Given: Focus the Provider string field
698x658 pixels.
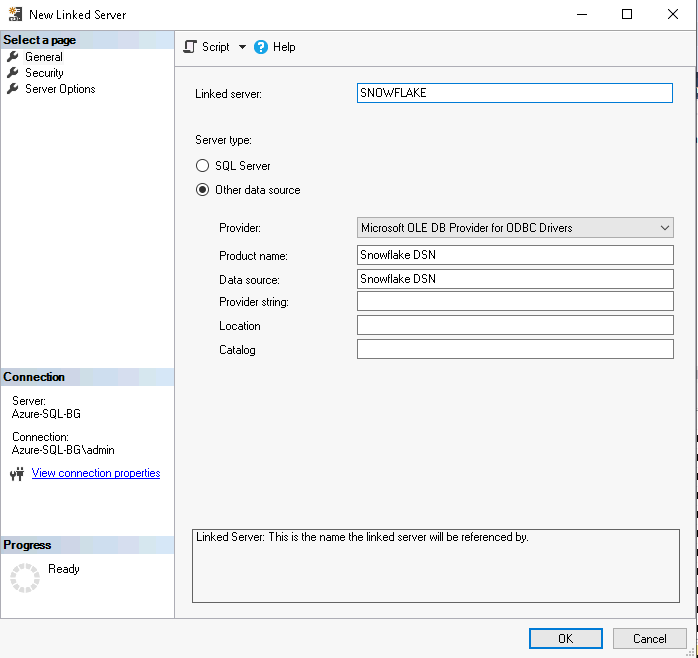Looking at the screenshot, I should tap(515, 301).
